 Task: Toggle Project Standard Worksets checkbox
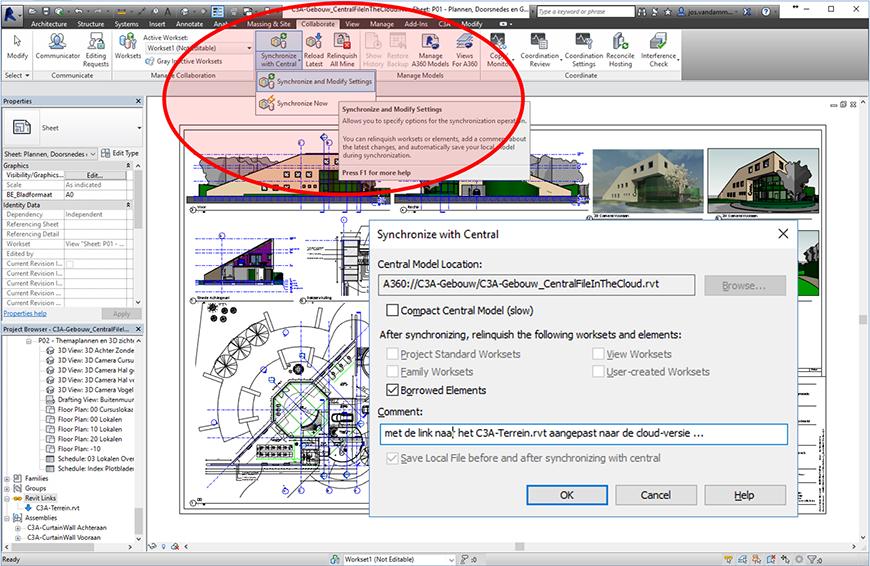[392, 353]
